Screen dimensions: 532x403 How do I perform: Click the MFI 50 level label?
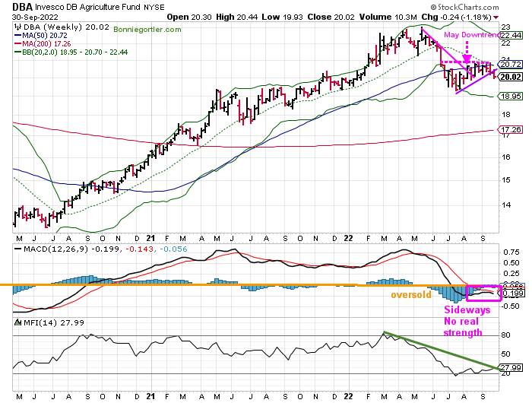tap(506, 354)
